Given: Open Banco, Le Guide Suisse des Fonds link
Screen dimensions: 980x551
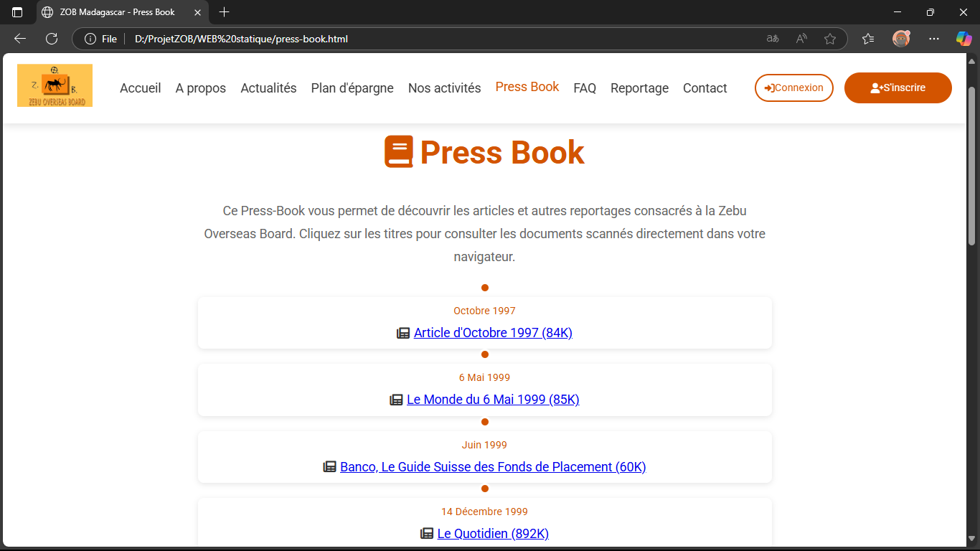Looking at the screenshot, I should click(x=493, y=467).
